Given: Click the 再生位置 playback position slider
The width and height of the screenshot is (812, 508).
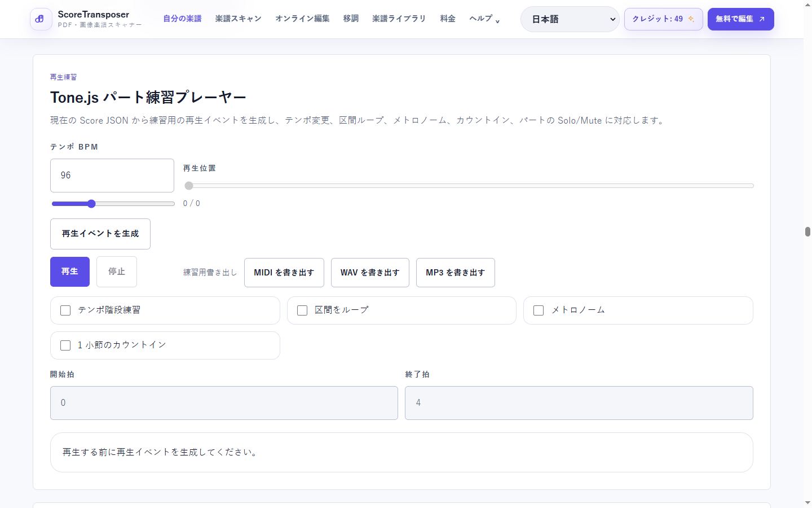Looking at the screenshot, I should click(469, 186).
